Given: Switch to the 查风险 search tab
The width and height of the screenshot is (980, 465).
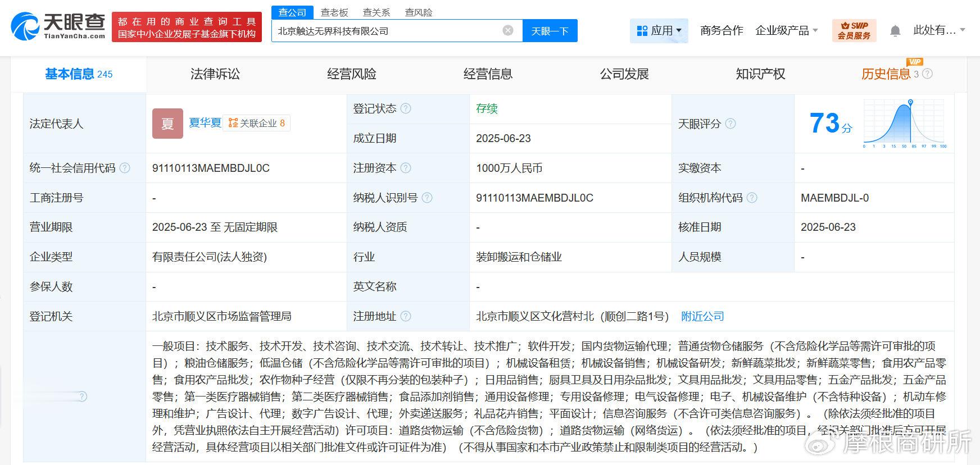Looking at the screenshot, I should click(419, 12).
